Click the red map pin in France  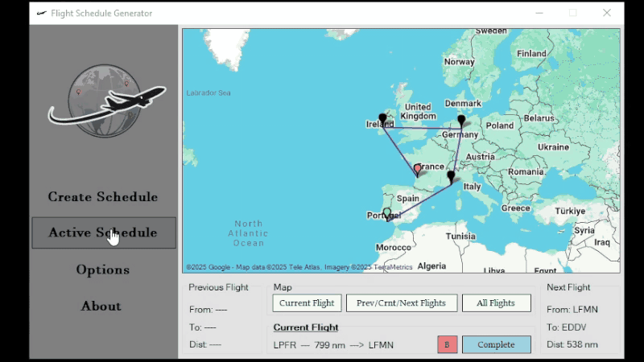417,169
